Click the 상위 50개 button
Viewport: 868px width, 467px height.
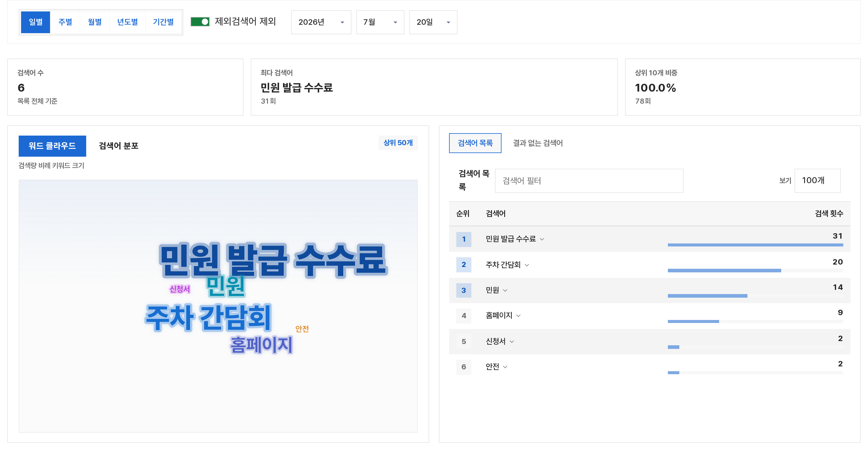[398, 143]
